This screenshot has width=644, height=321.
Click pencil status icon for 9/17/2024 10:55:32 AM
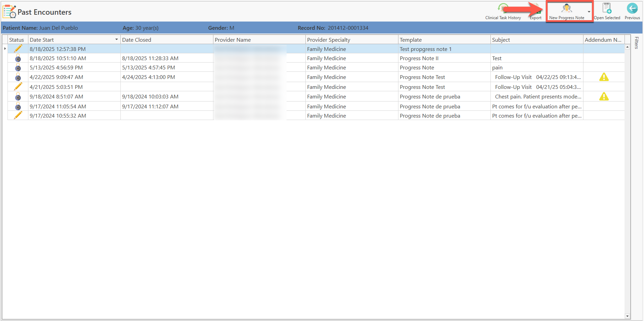point(18,115)
